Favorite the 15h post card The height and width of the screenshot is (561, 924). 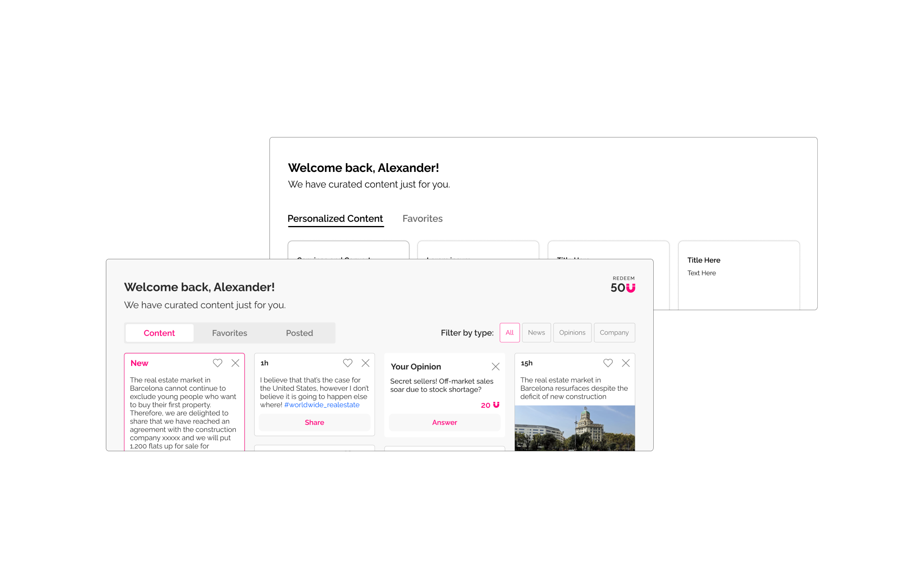(608, 363)
